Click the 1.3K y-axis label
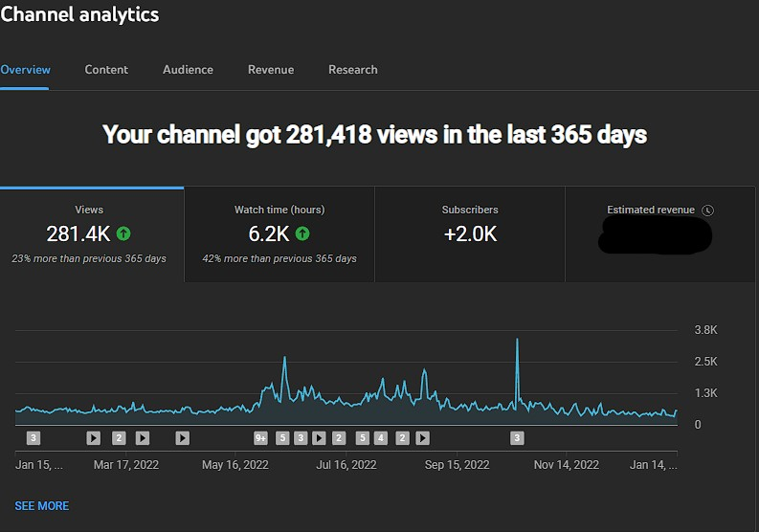759x532 pixels. [705, 393]
